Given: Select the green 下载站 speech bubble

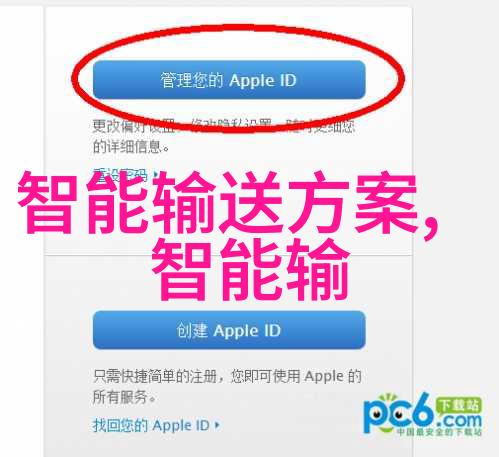Looking at the screenshot, I should 459,406.
